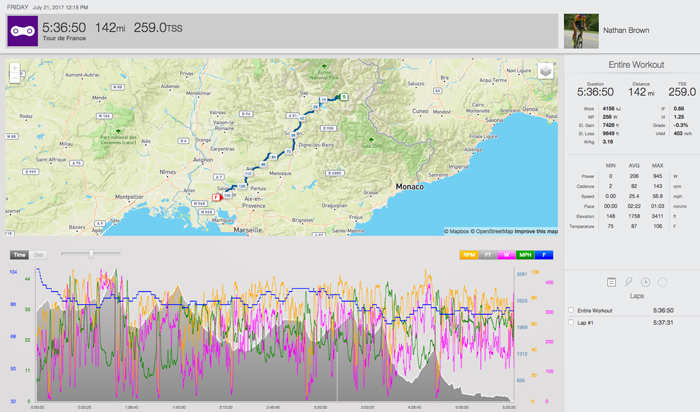Switch graph x-axis to Dist
The image size is (700, 412).
click(38, 255)
